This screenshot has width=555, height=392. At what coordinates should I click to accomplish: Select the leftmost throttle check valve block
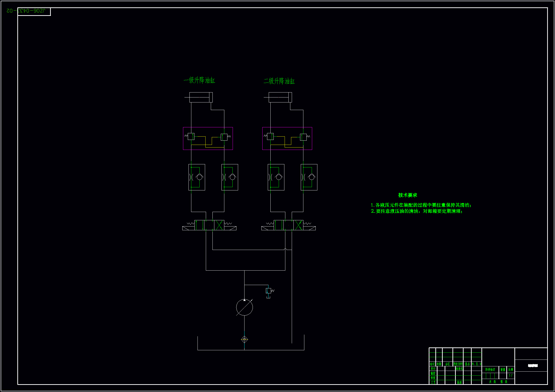197,177
